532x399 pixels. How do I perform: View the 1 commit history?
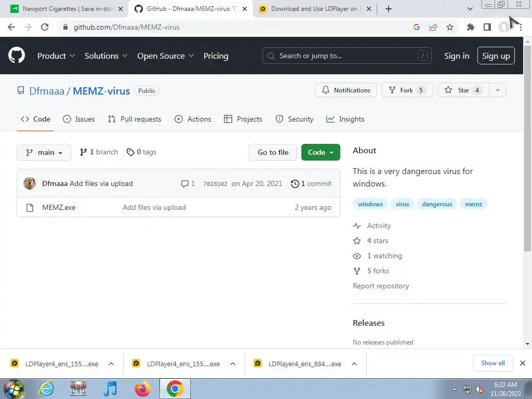coord(311,183)
